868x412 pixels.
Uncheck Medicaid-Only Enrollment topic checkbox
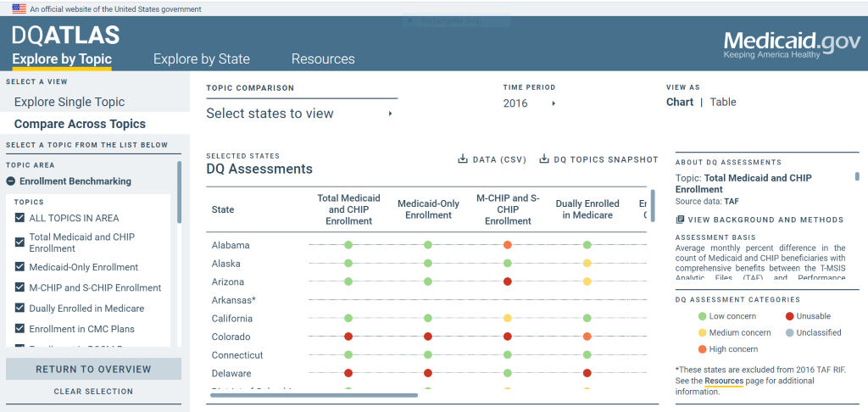tap(20, 267)
